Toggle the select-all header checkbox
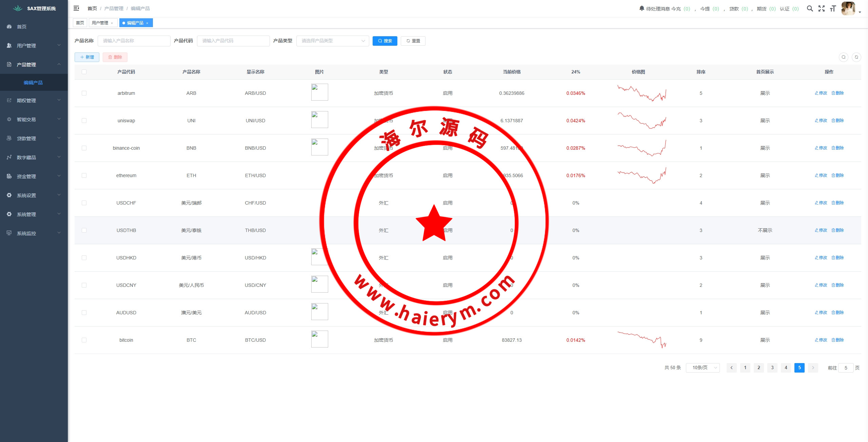Viewport: 868px width, 442px height. [84, 72]
